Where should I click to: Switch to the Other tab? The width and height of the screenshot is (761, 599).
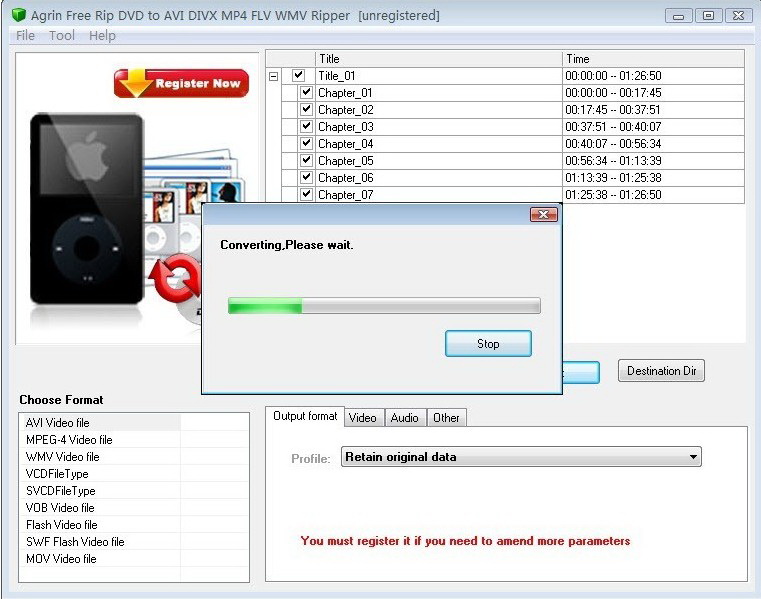[446, 418]
